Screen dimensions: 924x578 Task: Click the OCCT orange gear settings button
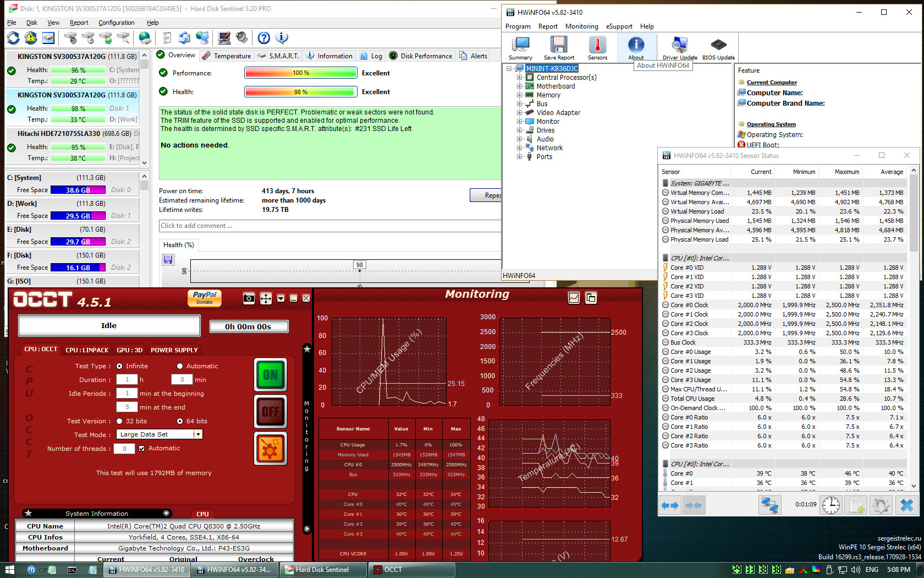tap(271, 449)
